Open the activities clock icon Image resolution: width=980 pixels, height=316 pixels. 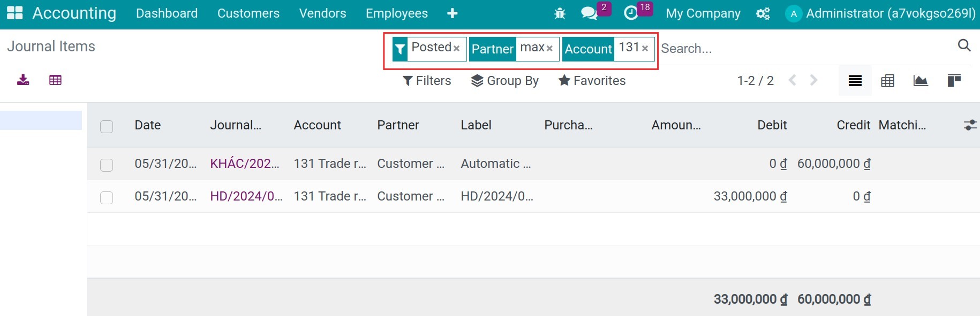631,13
